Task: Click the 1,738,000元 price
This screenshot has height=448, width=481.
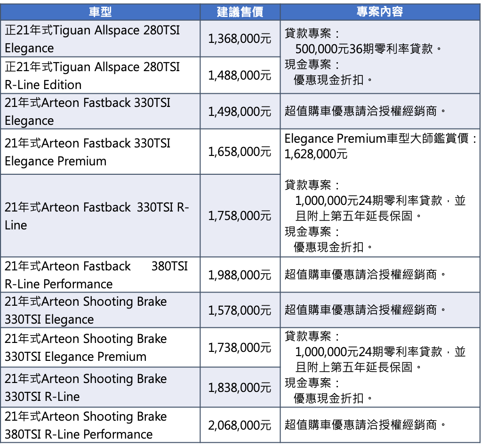Action: pos(240,348)
